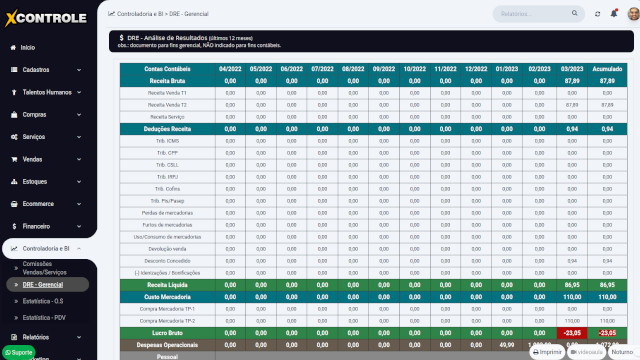The width and height of the screenshot is (640, 360).
Task: Expand the Cadastros menu chevron
Action: point(79,70)
